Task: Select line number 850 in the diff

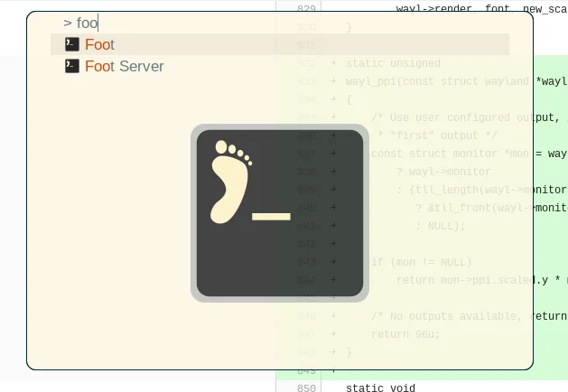Action: 306,387
